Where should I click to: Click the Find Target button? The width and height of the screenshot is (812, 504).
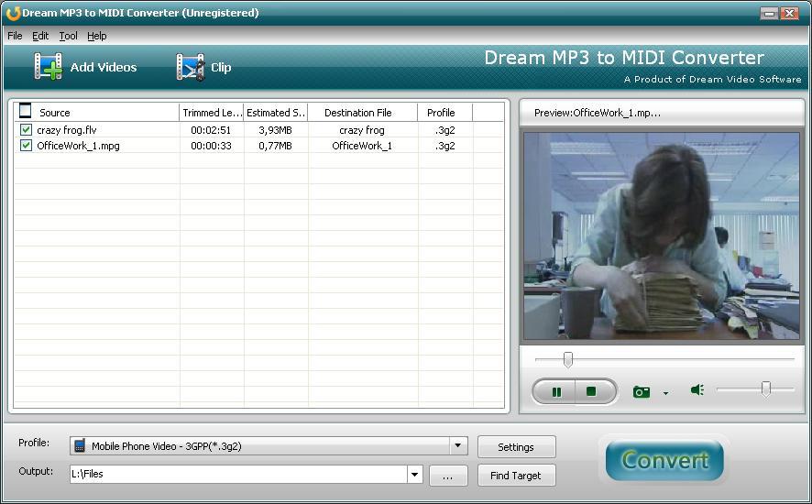pos(516,476)
